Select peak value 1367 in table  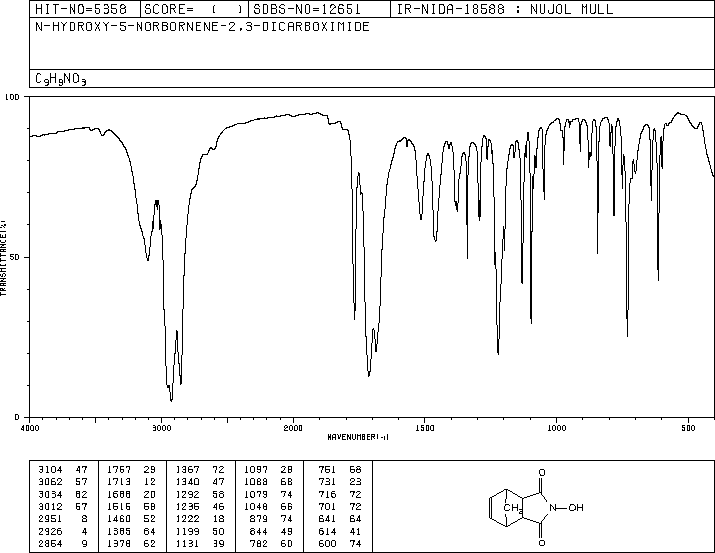(x=187, y=470)
